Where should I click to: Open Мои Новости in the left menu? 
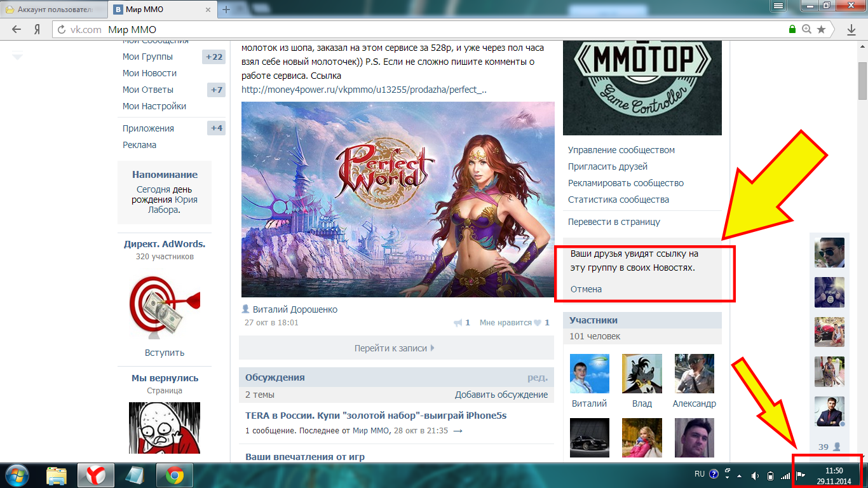click(x=149, y=73)
